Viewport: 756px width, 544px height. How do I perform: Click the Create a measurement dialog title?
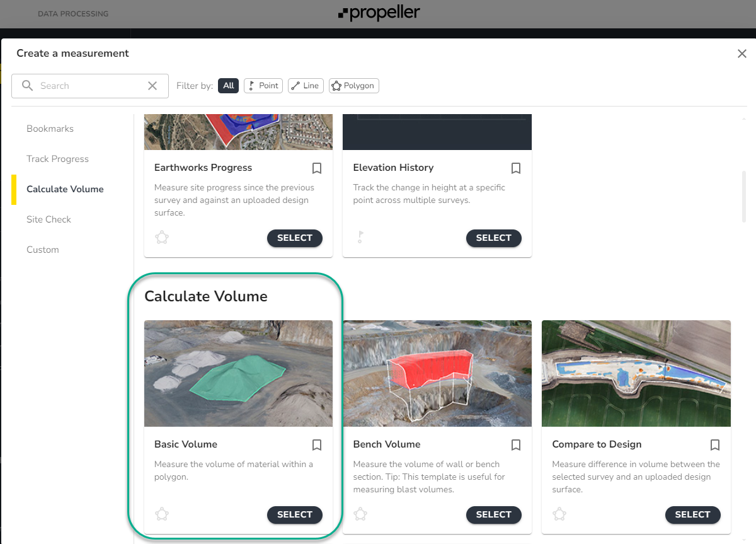pyautogui.click(x=72, y=54)
